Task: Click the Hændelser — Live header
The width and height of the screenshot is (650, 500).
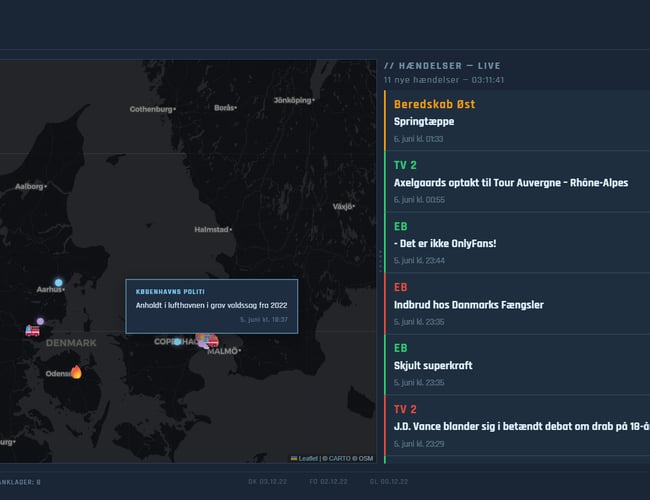Action: pyautogui.click(x=442, y=66)
